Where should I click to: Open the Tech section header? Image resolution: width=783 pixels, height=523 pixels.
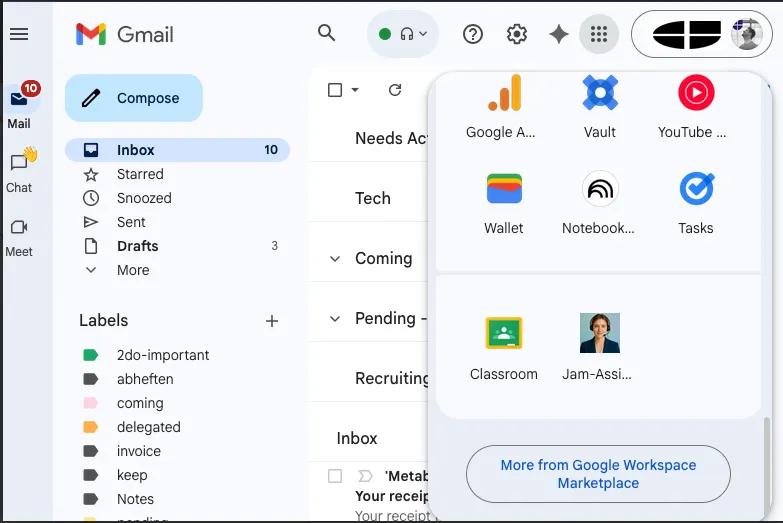[373, 198]
